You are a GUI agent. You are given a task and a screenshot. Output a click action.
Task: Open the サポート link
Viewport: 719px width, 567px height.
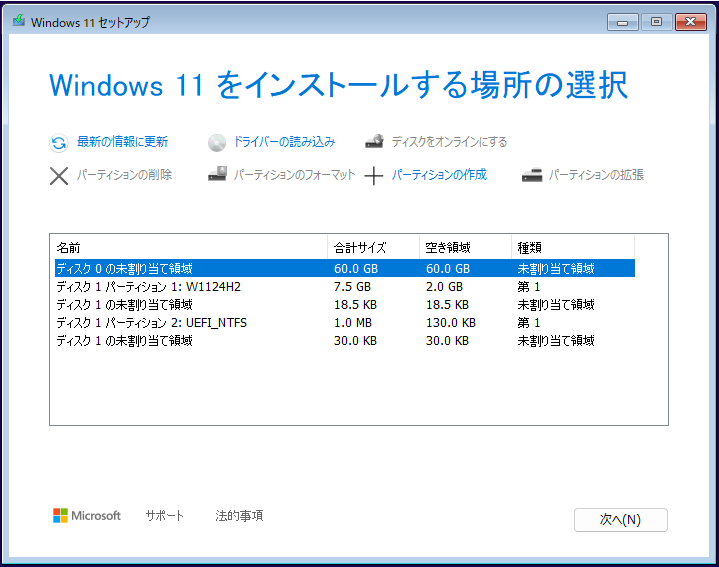165,516
